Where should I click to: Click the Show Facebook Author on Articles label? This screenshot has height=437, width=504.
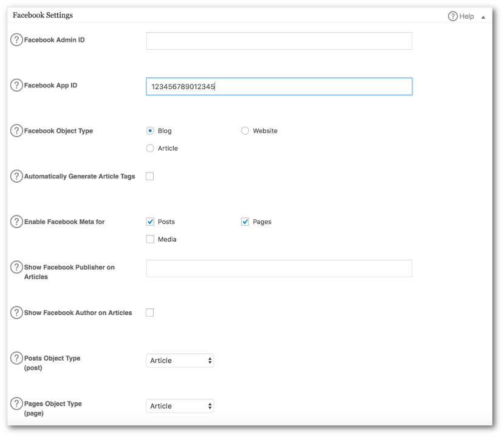point(78,313)
